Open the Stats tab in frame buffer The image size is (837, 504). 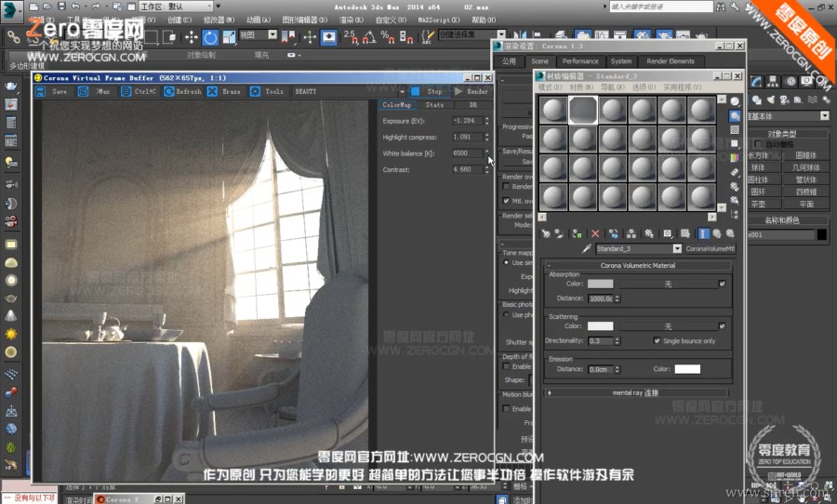pos(434,105)
